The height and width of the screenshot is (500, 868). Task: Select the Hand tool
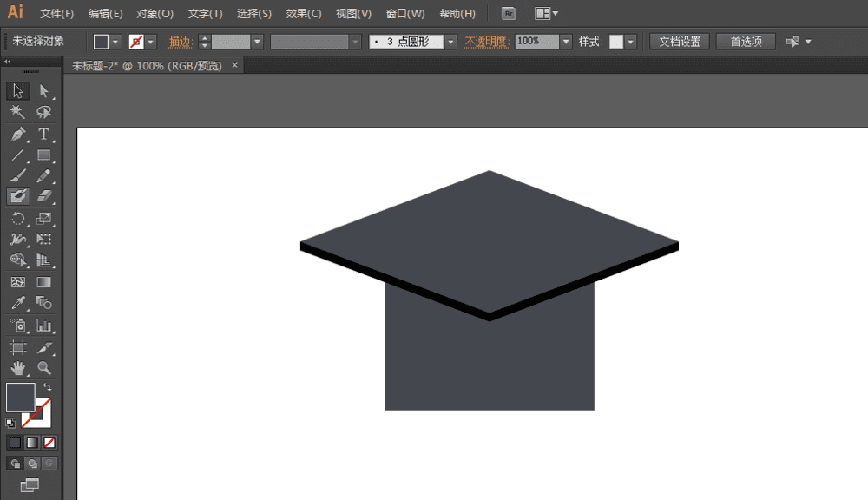coord(17,368)
